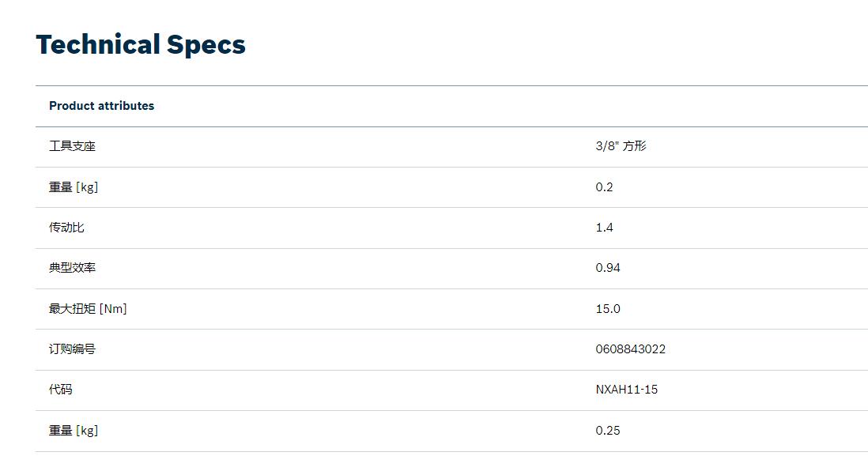Click the 工具支座 attribute label
The width and height of the screenshot is (868, 471).
tap(72, 146)
